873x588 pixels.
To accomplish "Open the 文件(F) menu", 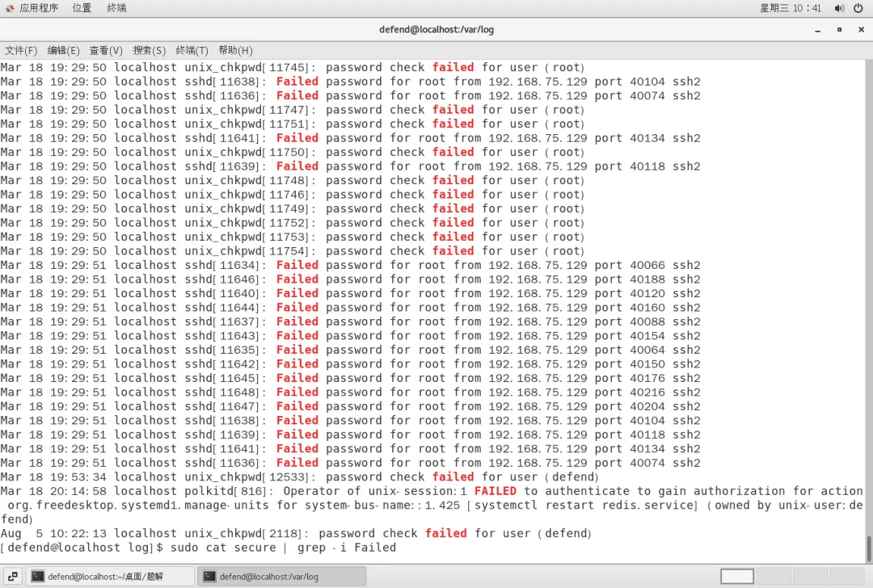I will [x=21, y=51].
